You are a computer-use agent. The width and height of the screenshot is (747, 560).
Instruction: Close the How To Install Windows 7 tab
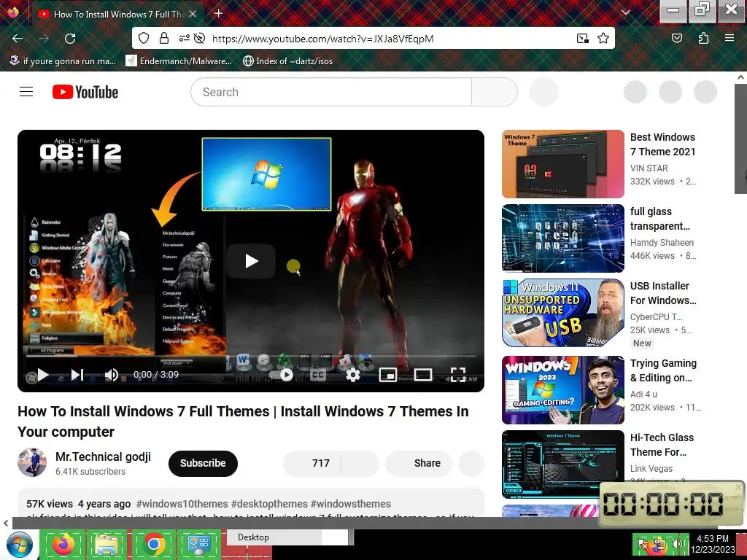tap(193, 15)
